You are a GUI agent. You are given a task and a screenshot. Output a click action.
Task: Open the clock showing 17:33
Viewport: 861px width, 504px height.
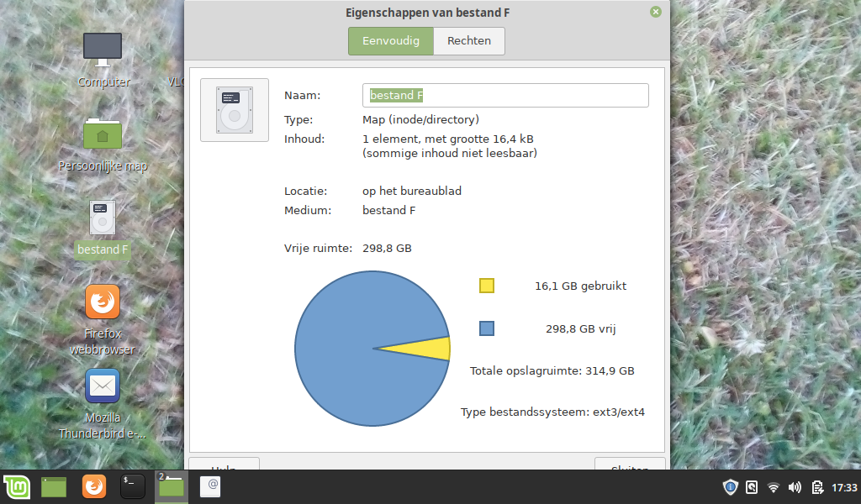[x=844, y=487]
